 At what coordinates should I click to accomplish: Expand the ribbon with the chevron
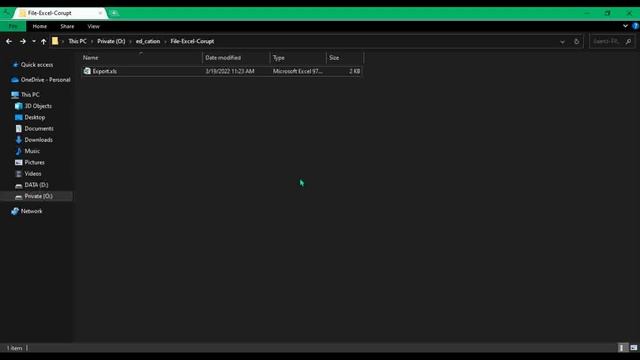pos(625,26)
